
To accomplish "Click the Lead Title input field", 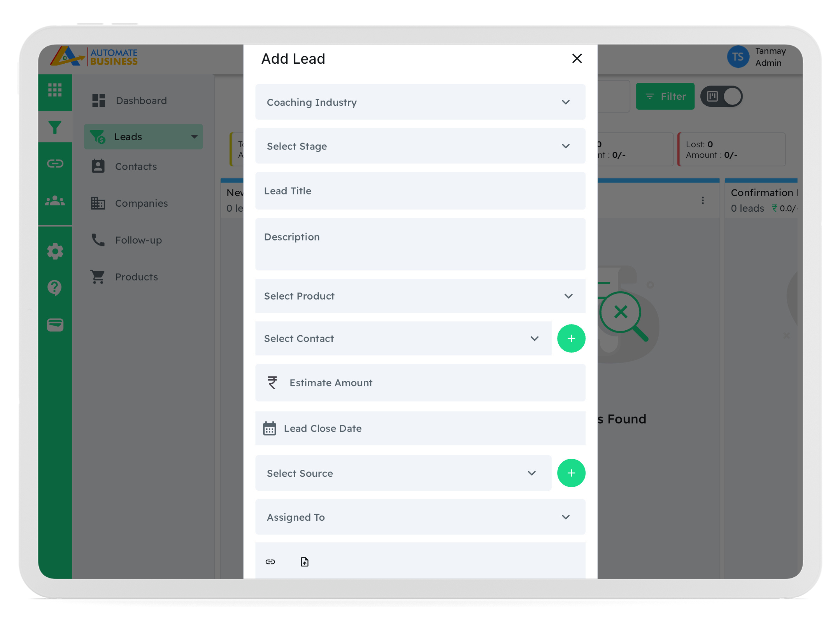I will point(420,191).
